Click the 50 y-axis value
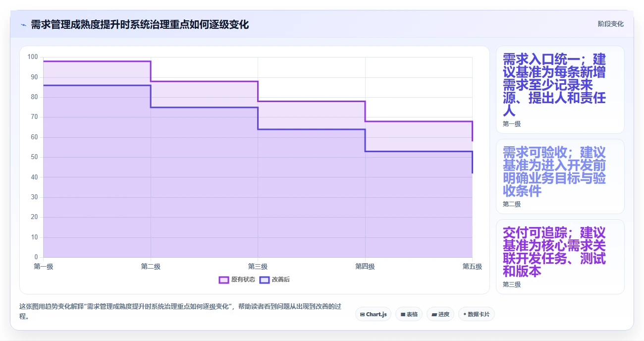Image resolution: width=644 pixels, height=341 pixels. coord(35,157)
